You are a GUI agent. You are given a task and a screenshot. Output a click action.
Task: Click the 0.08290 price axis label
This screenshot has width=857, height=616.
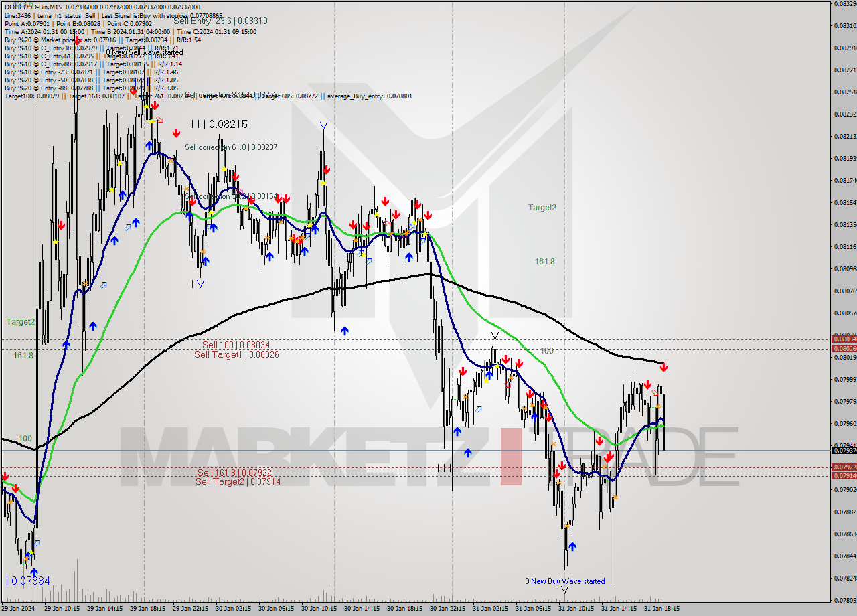point(845,48)
